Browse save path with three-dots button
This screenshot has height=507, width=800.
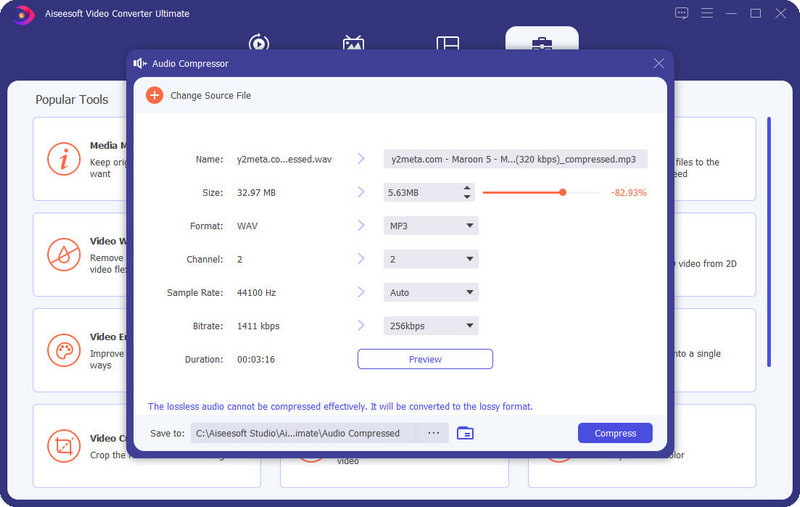pos(433,433)
